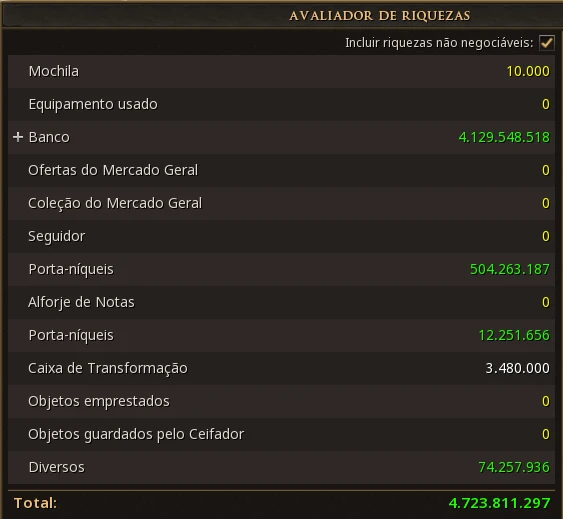Click the Equipamento usado row

[x=281, y=105]
